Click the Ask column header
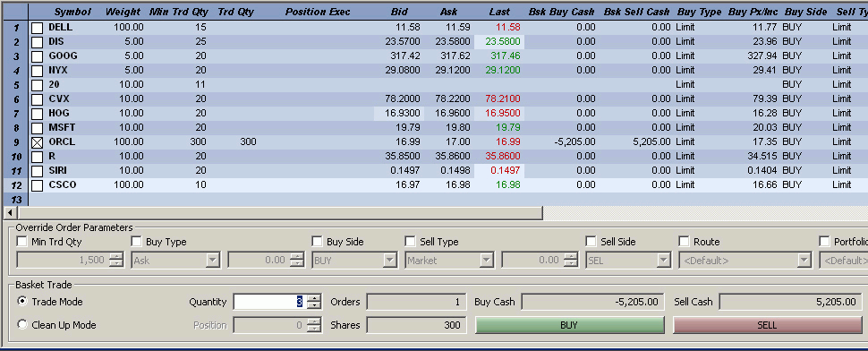This screenshot has width=868, height=351. coord(449,12)
